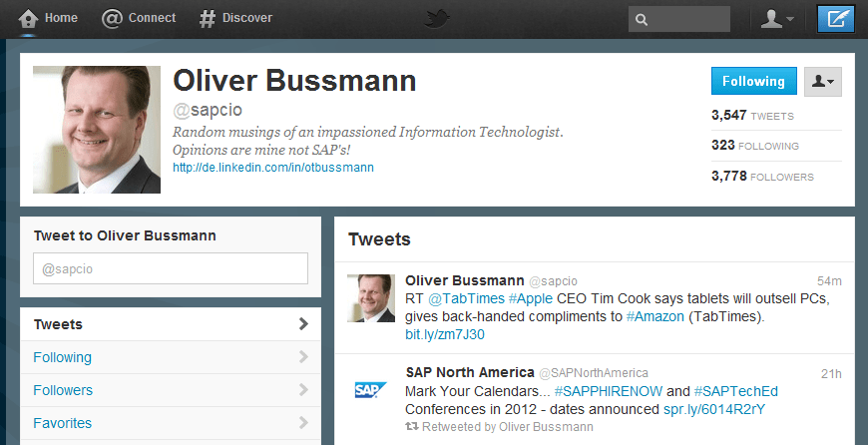Click the retweet icon under the SAP tweet
The width and height of the screenshot is (868, 445).
pyautogui.click(x=411, y=427)
